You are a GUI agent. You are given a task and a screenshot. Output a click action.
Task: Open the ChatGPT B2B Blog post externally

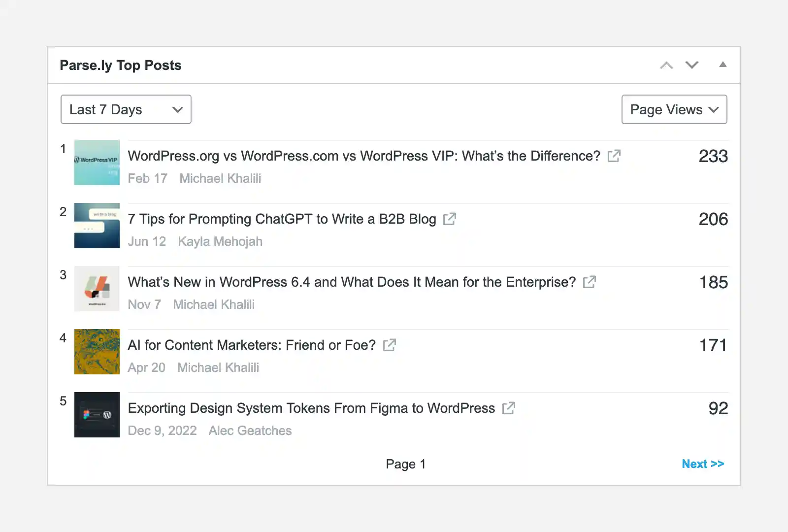pyautogui.click(x=449, y=219)
